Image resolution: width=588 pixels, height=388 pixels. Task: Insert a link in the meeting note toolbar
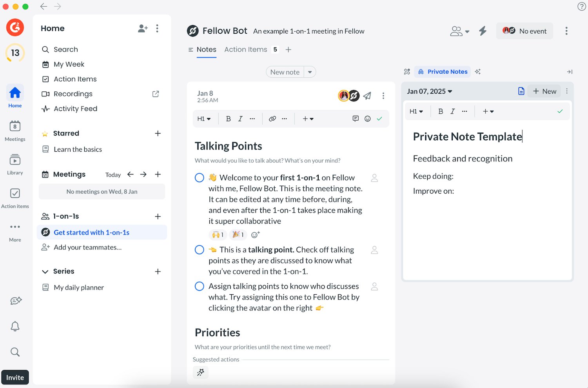(272, 119)
